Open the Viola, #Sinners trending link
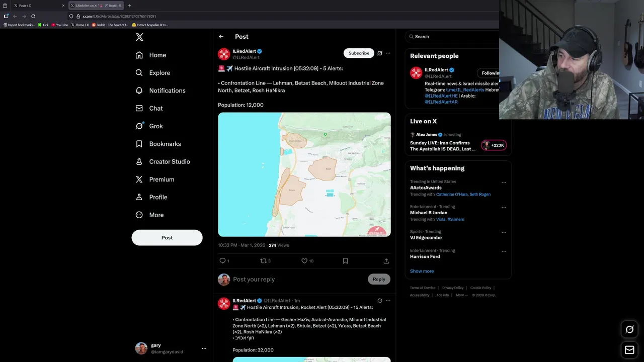The height and width of the screenshot is (362, 644). pos(450,220)
